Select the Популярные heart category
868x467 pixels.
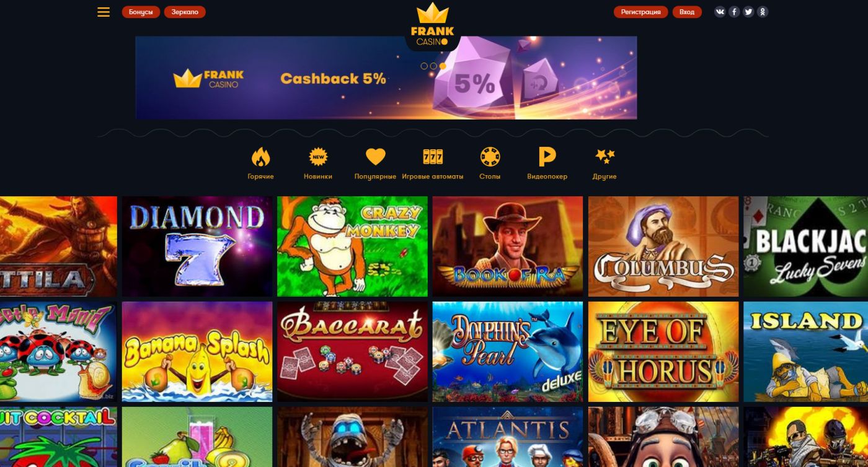tap(375, 164)
